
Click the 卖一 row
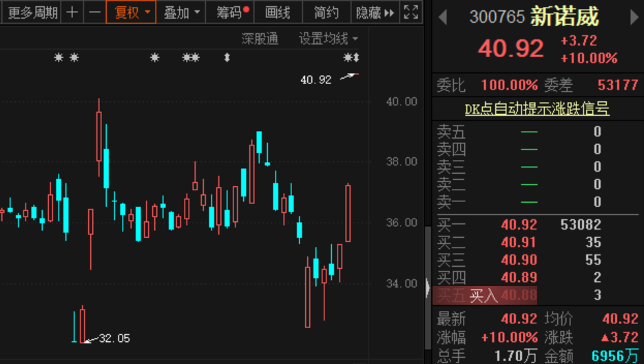pos(538,202)
